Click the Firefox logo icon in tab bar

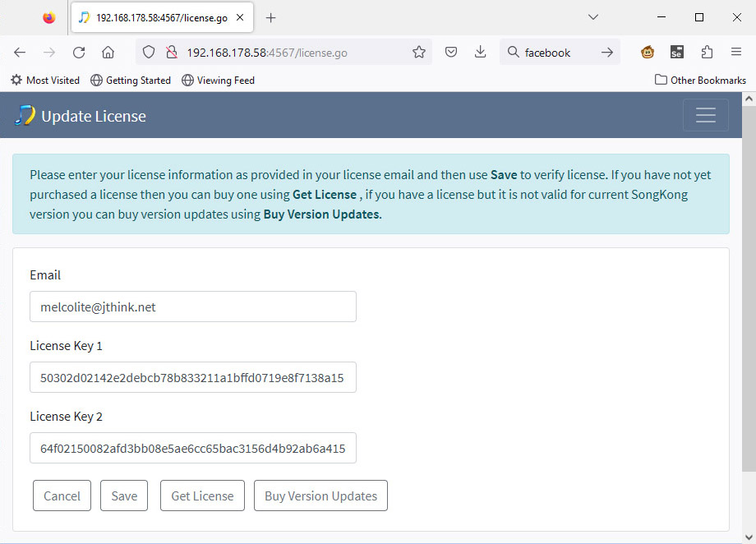pyautogui.click(x=48, y=18)
